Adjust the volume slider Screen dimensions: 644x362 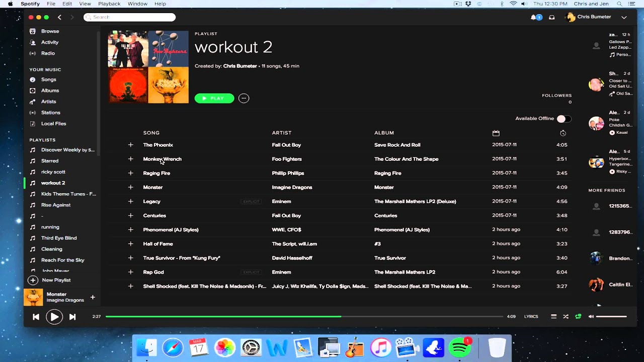611,317
